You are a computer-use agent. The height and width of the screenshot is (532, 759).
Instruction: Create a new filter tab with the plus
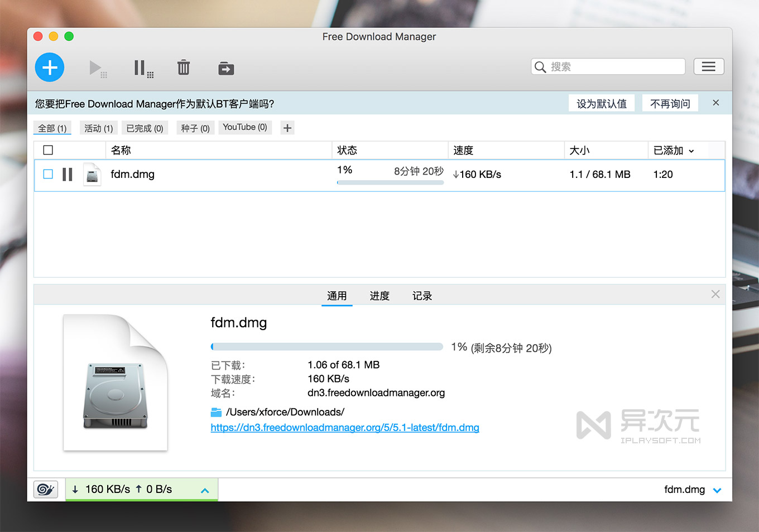[287, 128]
